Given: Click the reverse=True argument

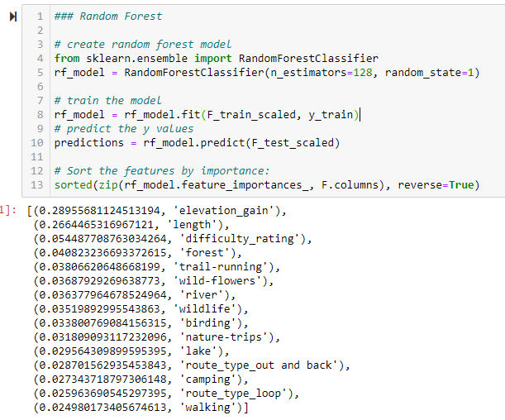Looking at the screenshot, I should (436, 185).
